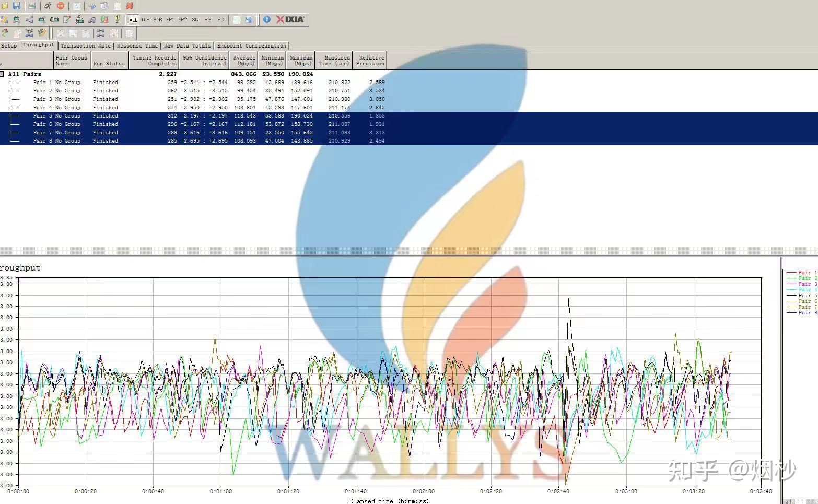Image resolution: width=818 pixels, height=504 pixels.
Task: Save the current test
Action: (17, 6)
